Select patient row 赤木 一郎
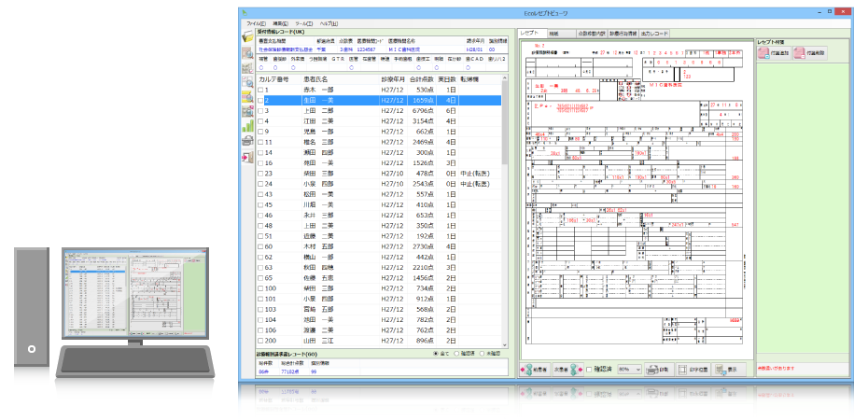This screenshot has height=420, width=868. click(x=379, y=90)
